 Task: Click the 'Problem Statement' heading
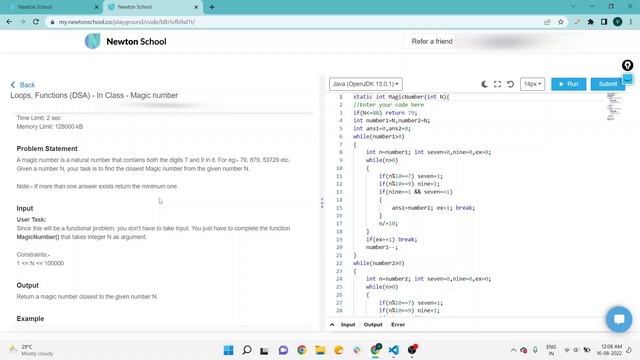(47, 149)
